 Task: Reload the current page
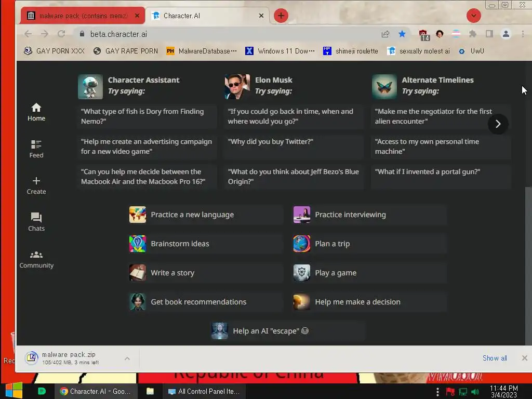61,34
